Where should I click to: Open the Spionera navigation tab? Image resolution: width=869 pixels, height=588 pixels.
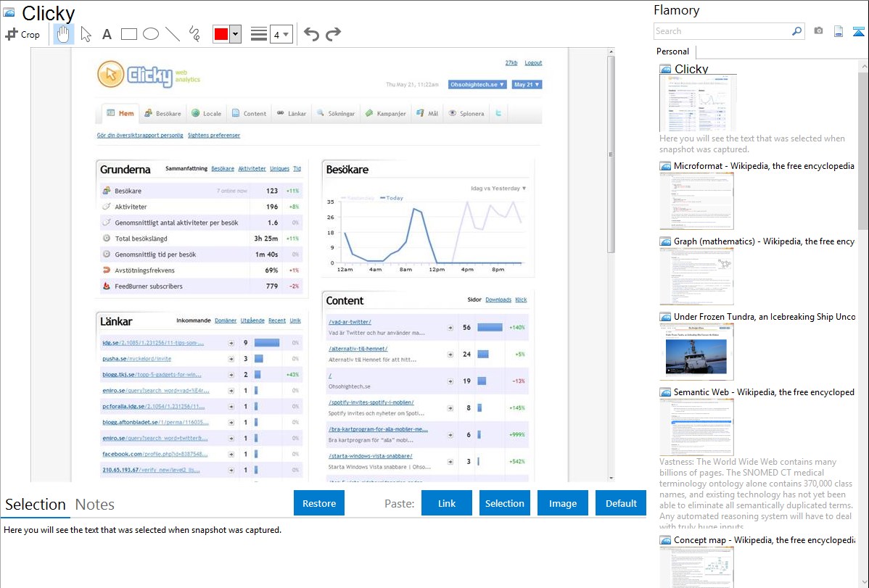click(x=466, y=114)
